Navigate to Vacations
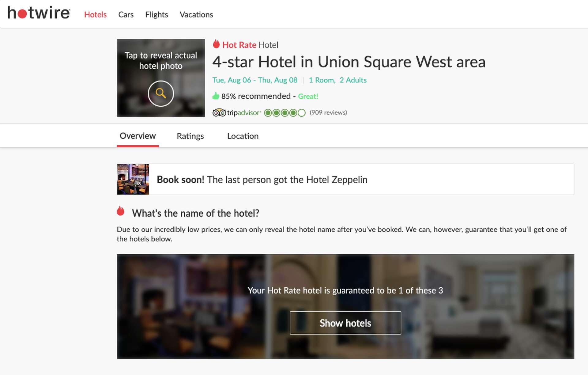 coord(196,14)
